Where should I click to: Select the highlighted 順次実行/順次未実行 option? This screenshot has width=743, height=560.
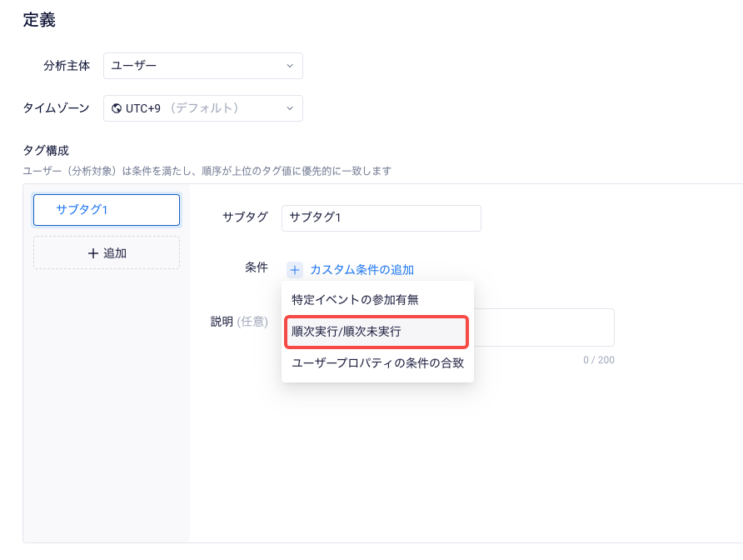click(376, 332)
